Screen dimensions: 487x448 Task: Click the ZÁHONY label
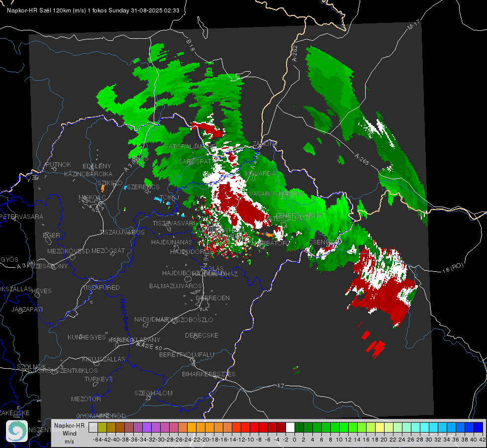coord(265,144)
